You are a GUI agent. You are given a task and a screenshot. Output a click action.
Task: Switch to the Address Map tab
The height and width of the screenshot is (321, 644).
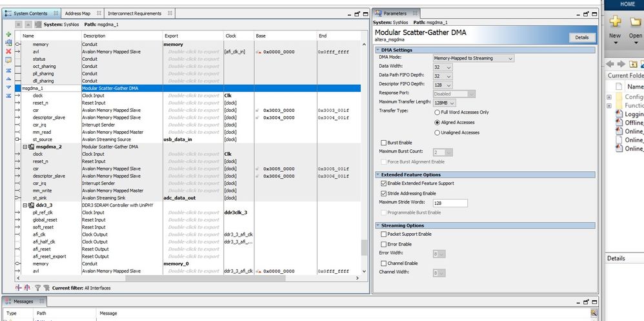(x=77, y=14)
